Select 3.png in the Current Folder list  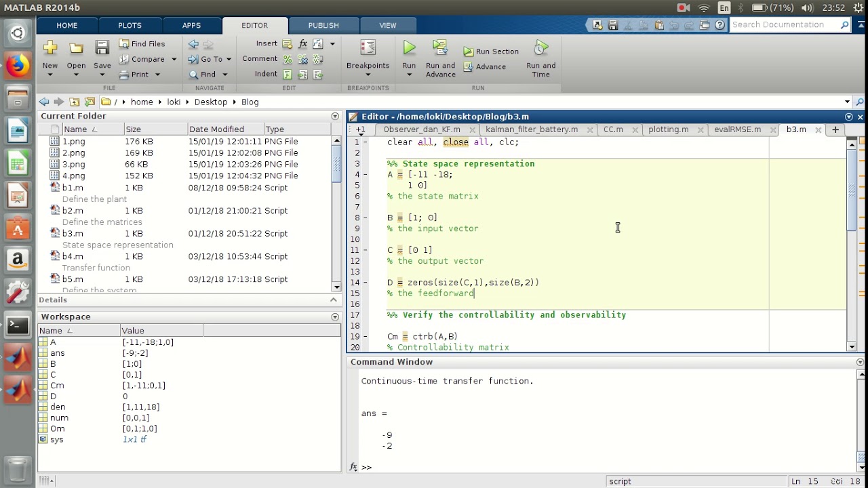[73, 164]
